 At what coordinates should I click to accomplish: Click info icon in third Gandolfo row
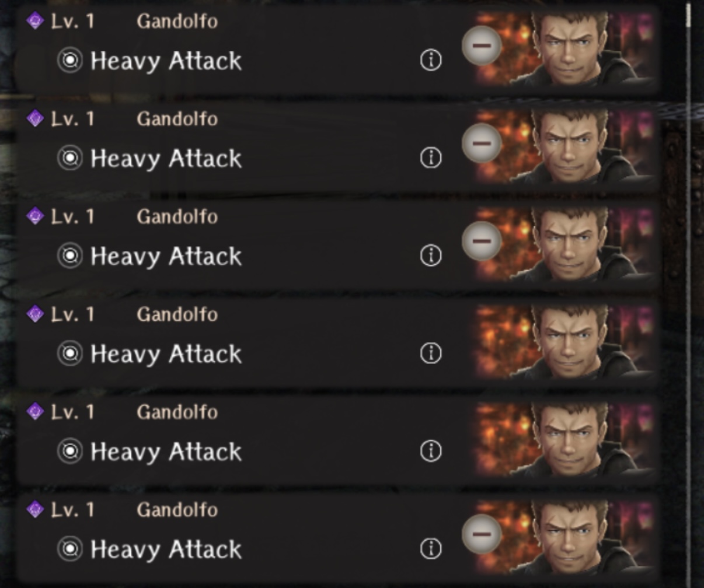coord(431,256)
